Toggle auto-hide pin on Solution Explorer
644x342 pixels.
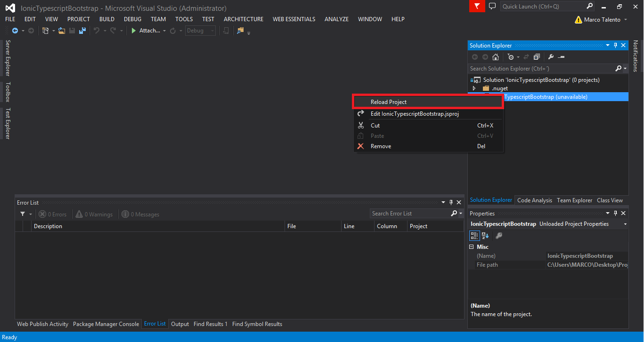(615, 46)
